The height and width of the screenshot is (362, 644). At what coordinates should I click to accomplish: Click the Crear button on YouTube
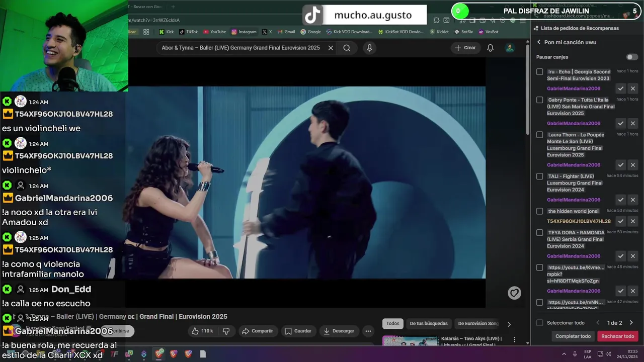point(465,48)
